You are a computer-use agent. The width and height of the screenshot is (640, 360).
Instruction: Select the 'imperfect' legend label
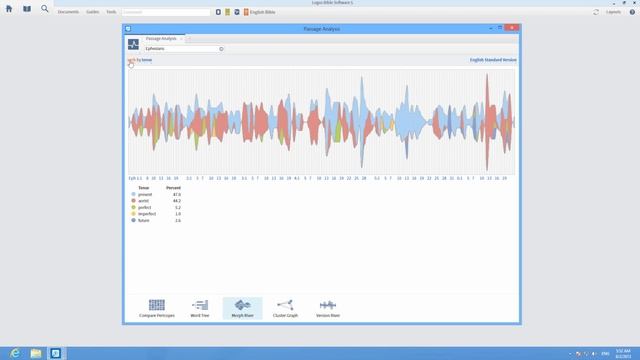pos(147,214)
